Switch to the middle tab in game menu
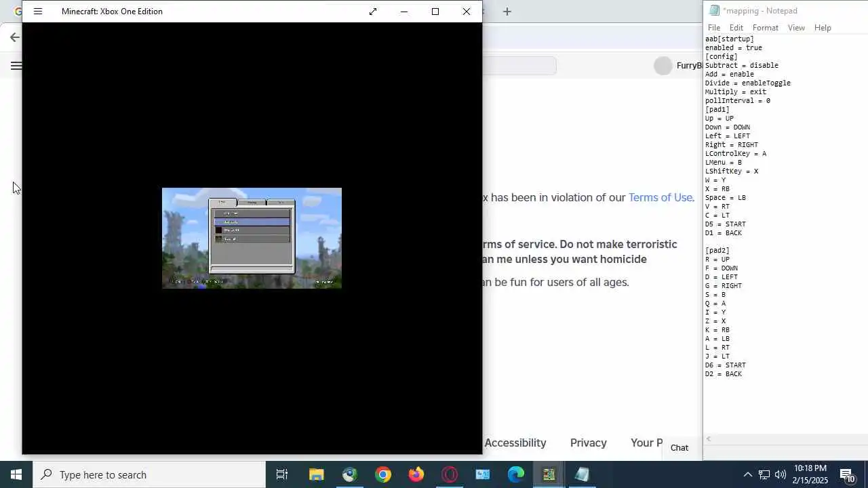Viewport: 868px width, 488px height. (x=252, y=202)
